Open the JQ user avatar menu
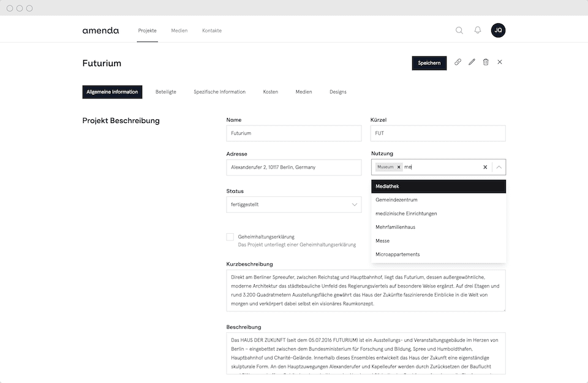This screenshot has height=383, width=588. point(498,31)
